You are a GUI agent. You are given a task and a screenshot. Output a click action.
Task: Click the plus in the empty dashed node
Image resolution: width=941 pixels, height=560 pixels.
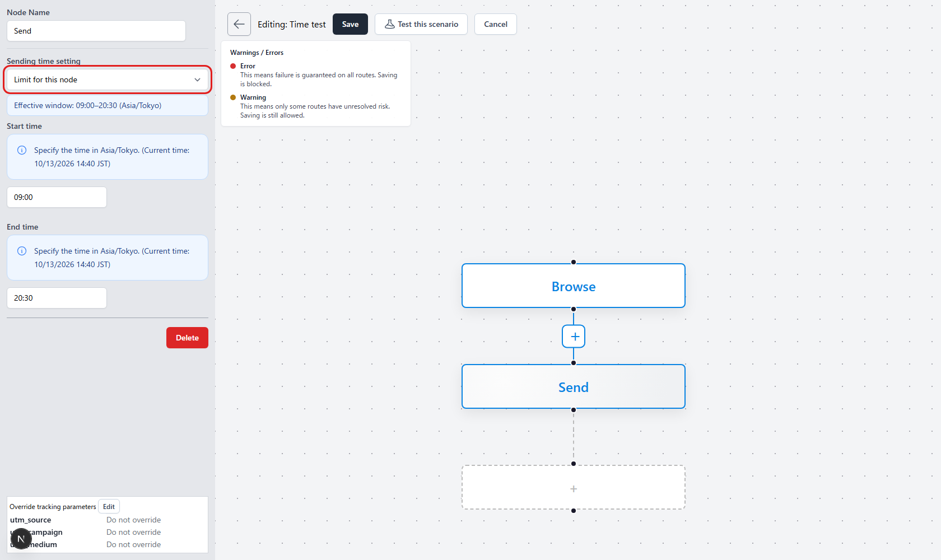click(x=574, y=489)
